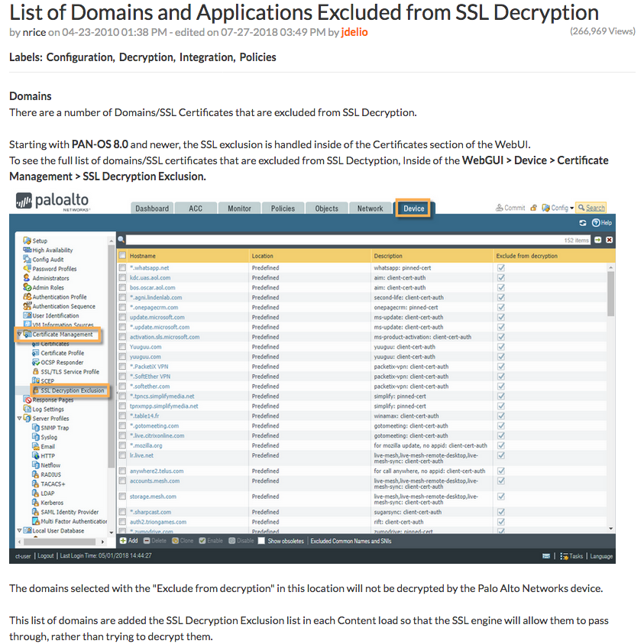Open author jdelio's profile link
Viewport: 644px width, 644px height.
[x=354, y=32]
